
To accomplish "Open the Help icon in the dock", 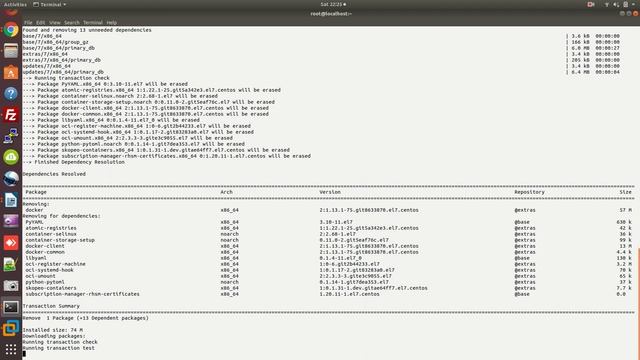I will click(x=11, y=93).
